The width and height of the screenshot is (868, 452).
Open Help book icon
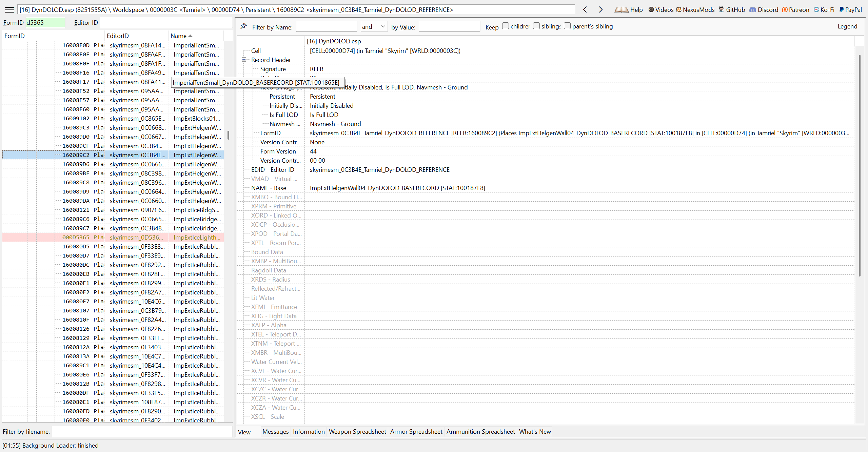pyautogui.click(x=621, y=9)
